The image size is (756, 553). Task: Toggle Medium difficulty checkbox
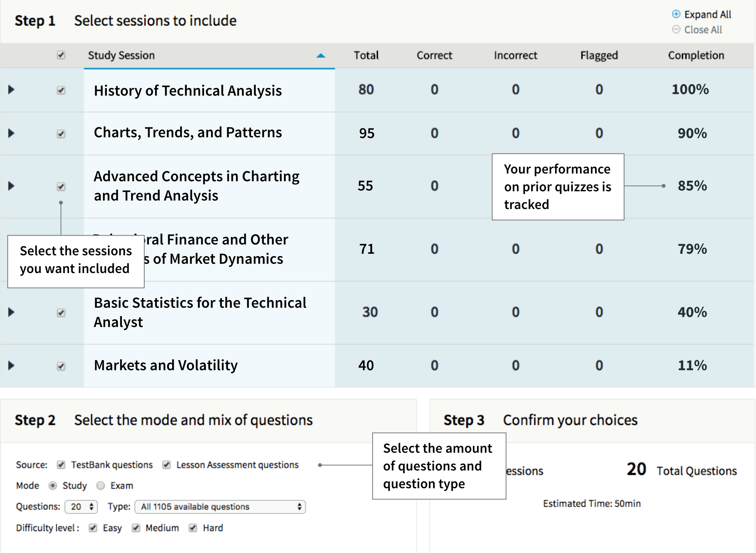136,528
